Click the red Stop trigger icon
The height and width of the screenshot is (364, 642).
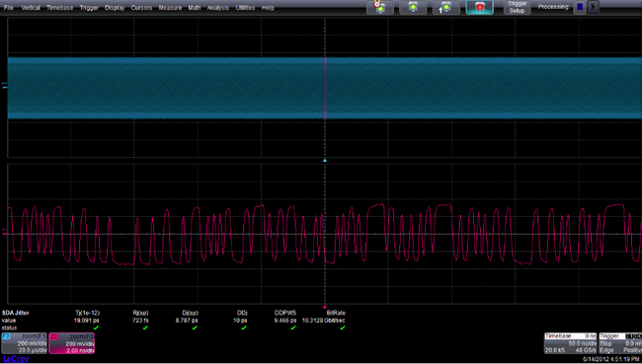479,7
